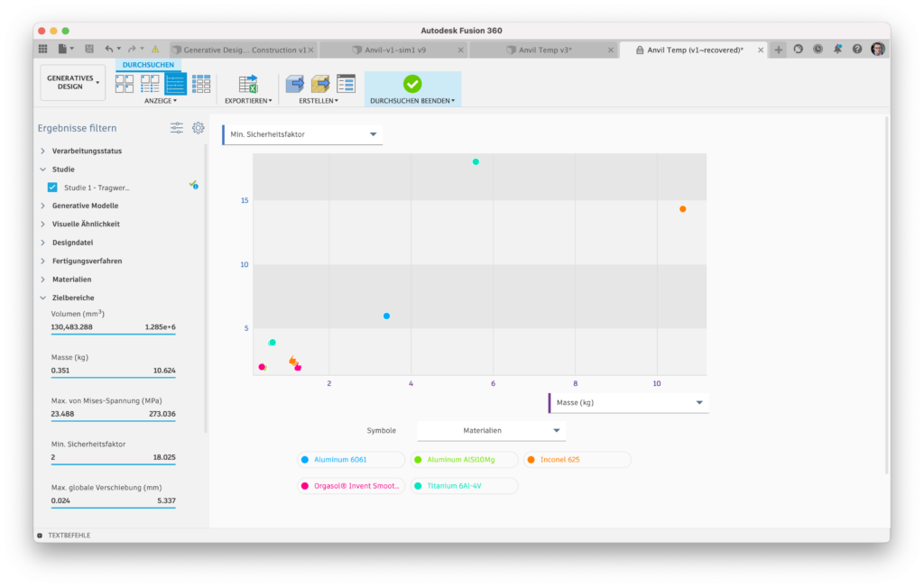Open the data panel grid icon
The height and width of the screenshot is (587, 924).
(43, 50)
